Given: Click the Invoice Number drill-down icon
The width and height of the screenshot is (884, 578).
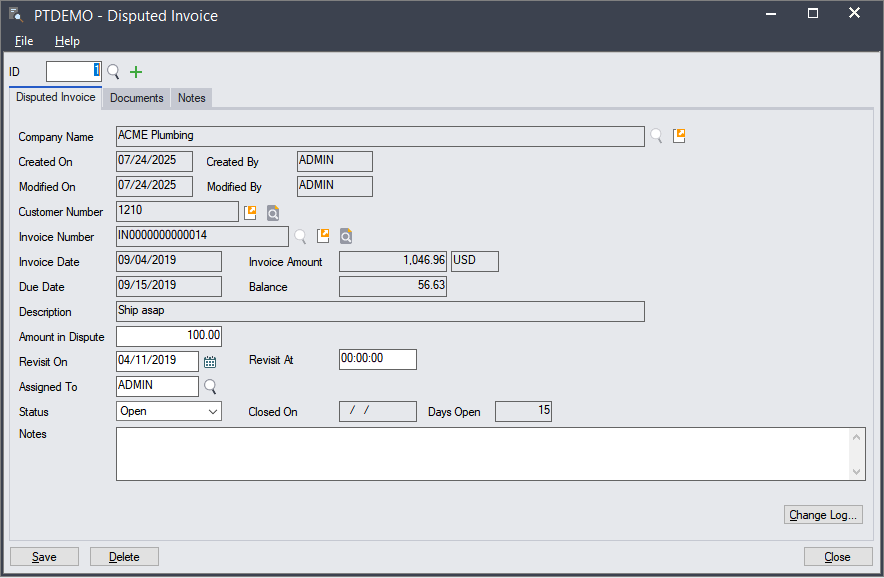Looking at the screenshot, I should (x=323, y=237).
